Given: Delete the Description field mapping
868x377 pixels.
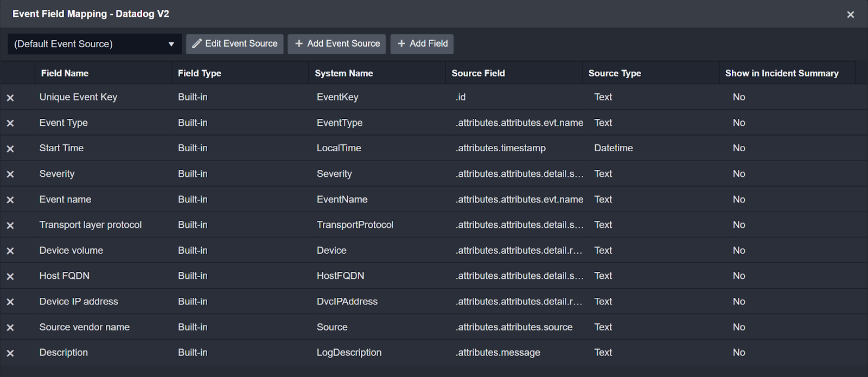Looking at the screenshot, I should [x=10, y=353].
